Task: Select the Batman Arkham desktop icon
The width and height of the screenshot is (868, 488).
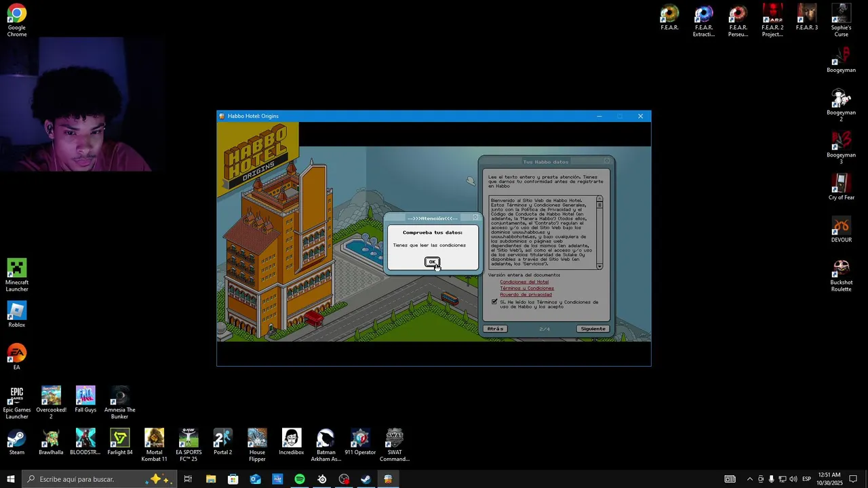Action: [x=325, y=445]
